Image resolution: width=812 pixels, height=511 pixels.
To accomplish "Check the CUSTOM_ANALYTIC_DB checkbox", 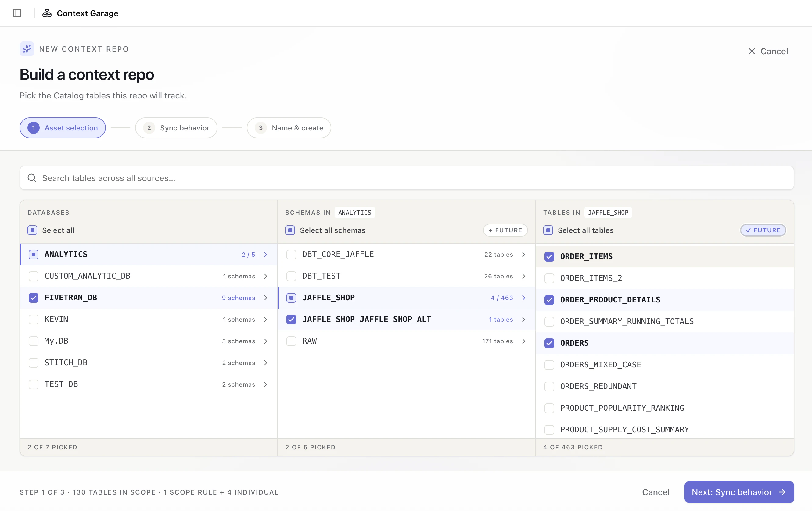I will pyautogui.click(x=33, y=276).
